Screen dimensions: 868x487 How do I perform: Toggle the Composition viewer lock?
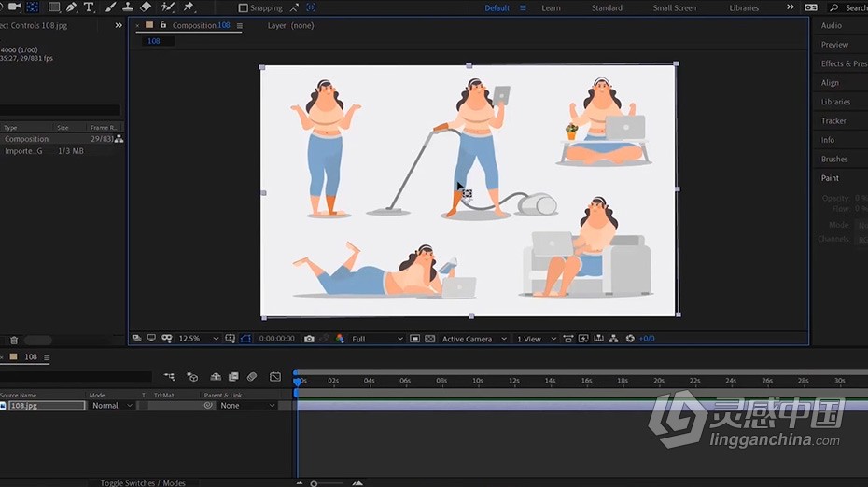pos(162,25)
